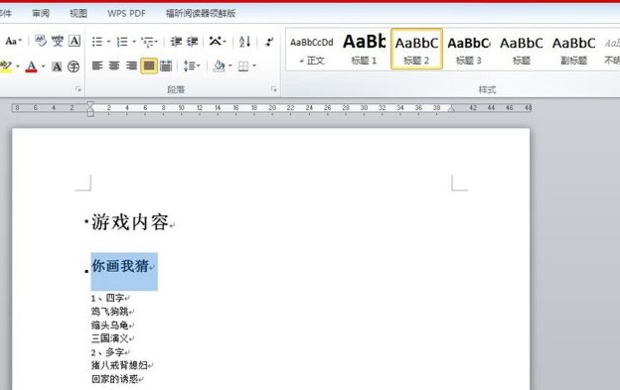Toggle Align Text Left

pyautogui.click(x=97, y=66)
